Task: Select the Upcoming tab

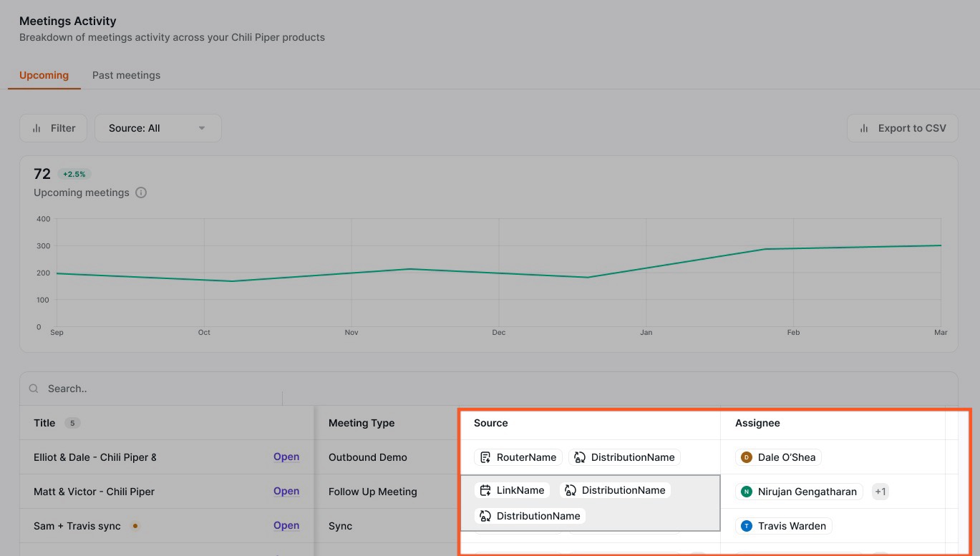Action: tap(44, 75)
